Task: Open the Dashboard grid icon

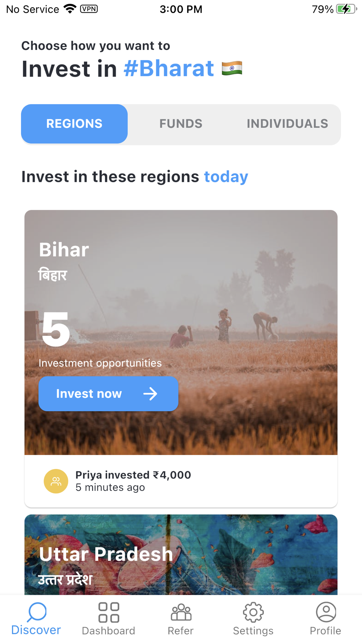Action: pyautogui.click(x=109, y=612)
